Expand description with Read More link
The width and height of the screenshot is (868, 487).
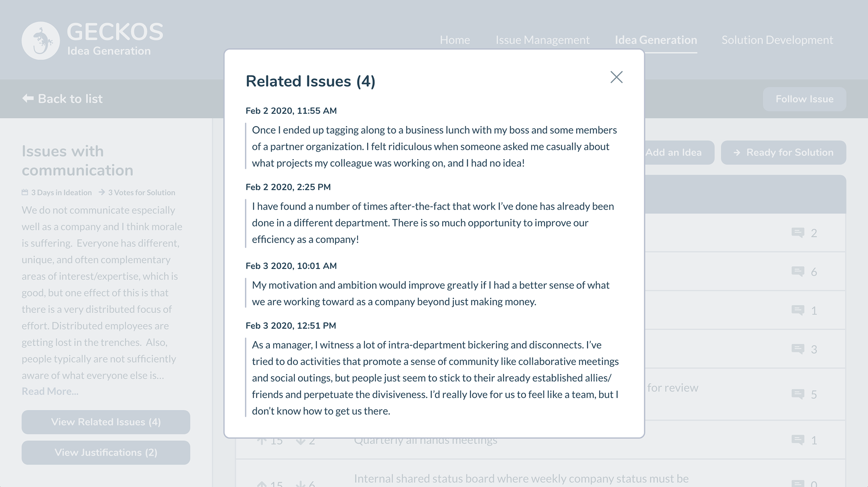50,391
